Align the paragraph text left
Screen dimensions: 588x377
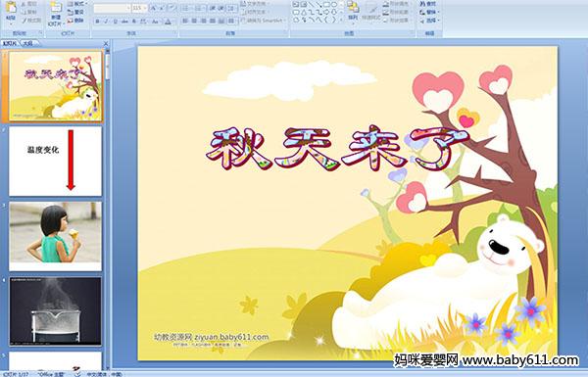click(x=185, y=21)
